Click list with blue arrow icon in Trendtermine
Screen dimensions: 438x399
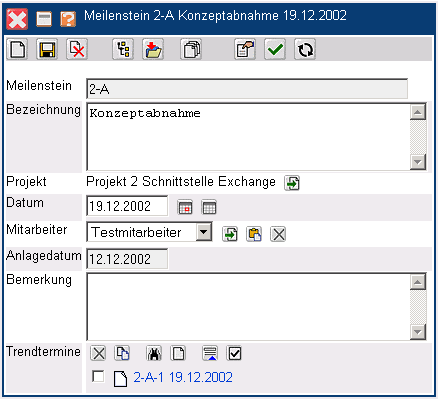pos(210,353)
